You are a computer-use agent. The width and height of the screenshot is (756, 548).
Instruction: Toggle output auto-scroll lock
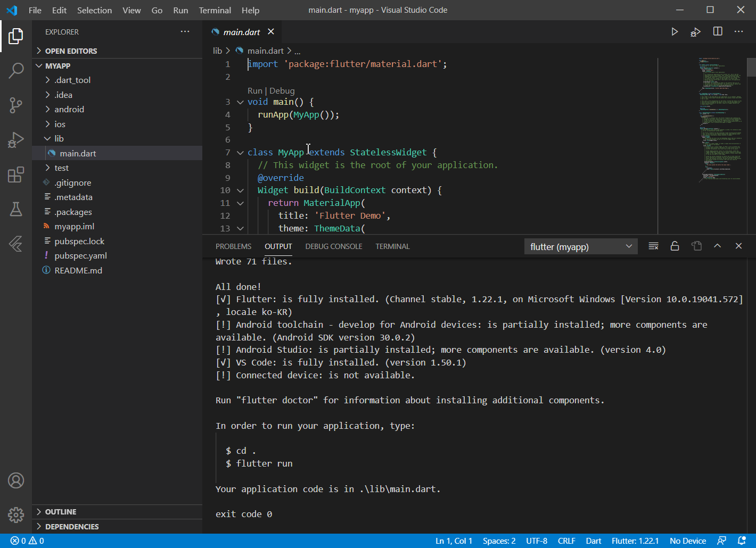(675, 246)
